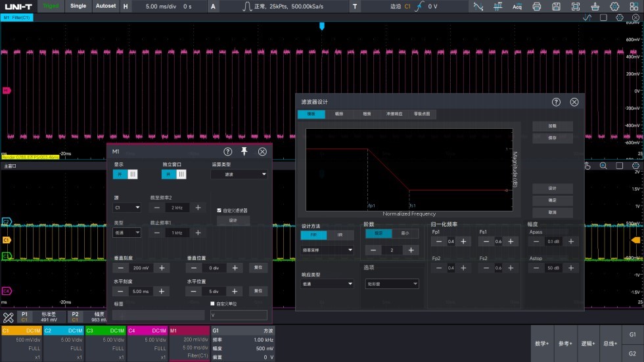Click the 标签 label input field
Screen dimensions: 644x362
coord(158,315)
